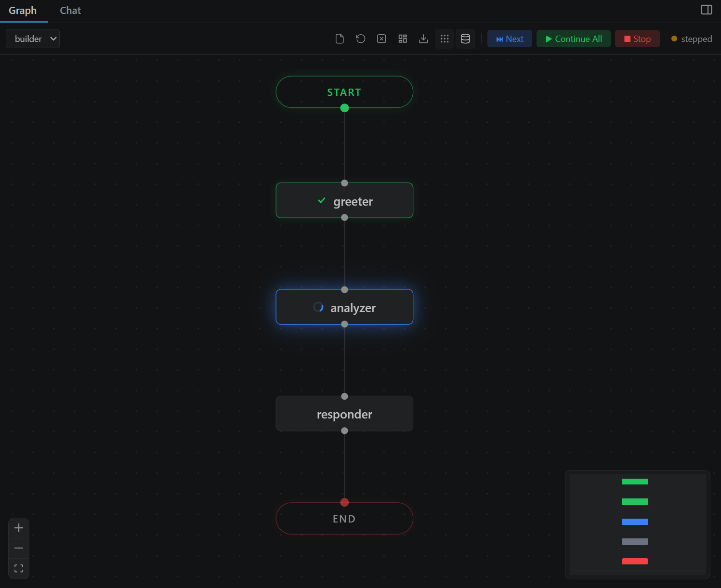This screenshot has width=721, height=588.
Task: Click Next to step execution
Action: [x=510, y=39]
